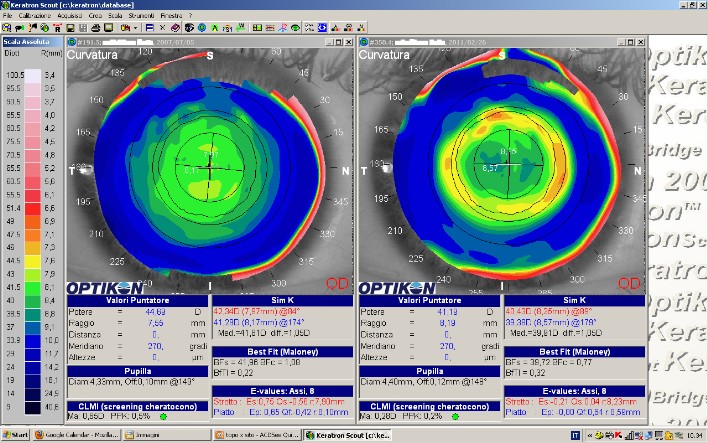Click the blue globe icon in the toolbar

pyautogui.click(x=202, y=28)
